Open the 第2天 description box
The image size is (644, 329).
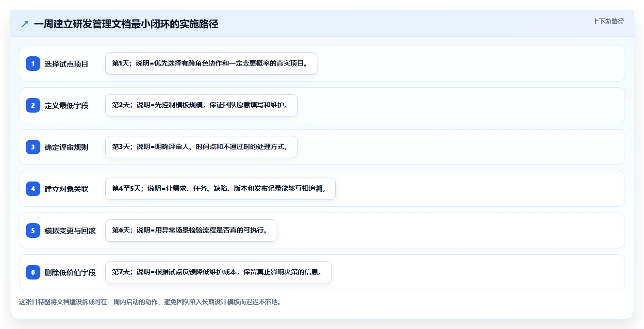point(201,105)
